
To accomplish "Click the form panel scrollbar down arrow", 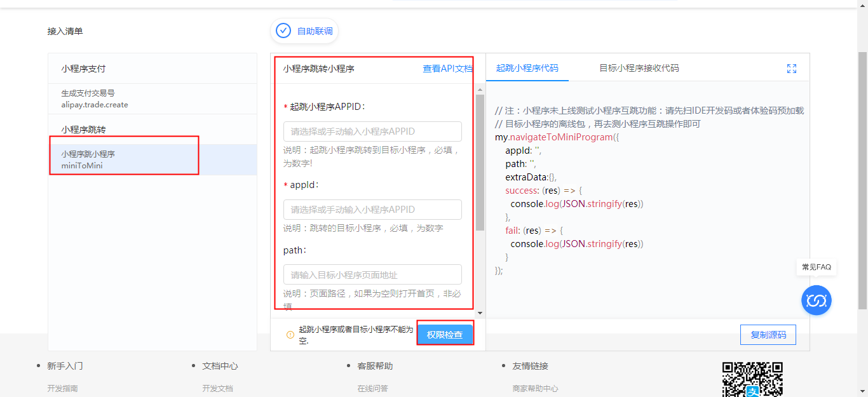I will click(480, 313).
